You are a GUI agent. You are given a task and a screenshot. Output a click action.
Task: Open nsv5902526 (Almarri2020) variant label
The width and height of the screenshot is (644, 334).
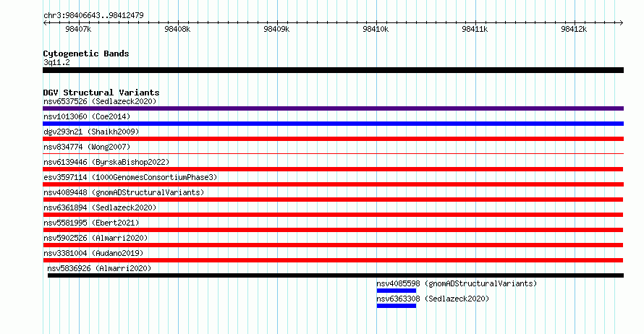96,238
